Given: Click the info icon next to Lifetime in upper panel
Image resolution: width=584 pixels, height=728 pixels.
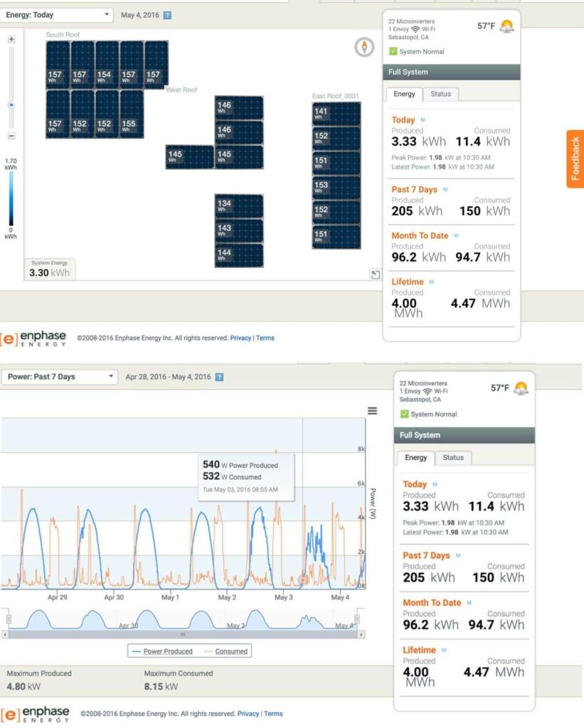Looking at the screenshot, I should pos(432,282).
